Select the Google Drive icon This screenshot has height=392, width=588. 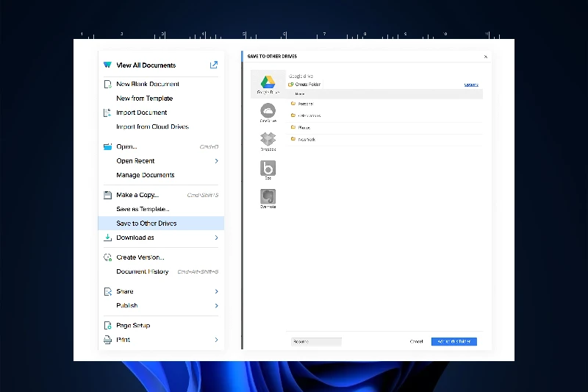268,82
